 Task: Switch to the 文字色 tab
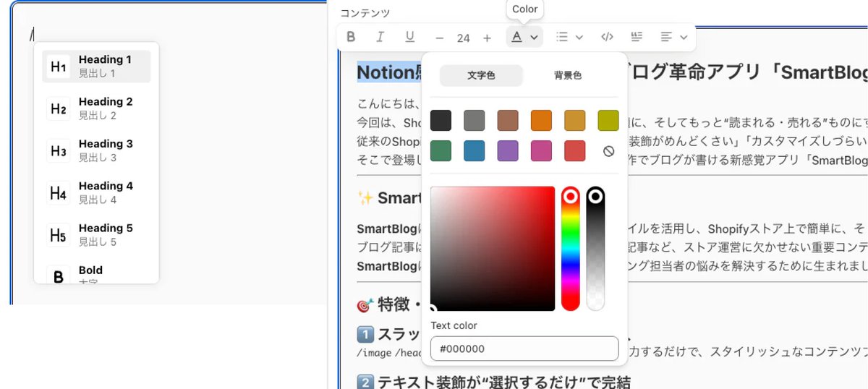[x=481, y=75]
